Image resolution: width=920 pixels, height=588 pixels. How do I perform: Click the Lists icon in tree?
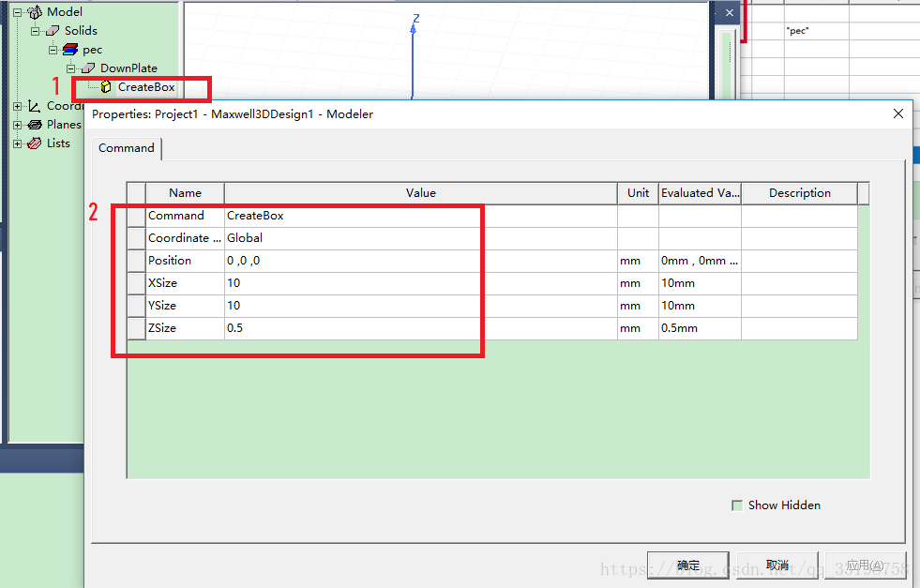click(35, 143)
